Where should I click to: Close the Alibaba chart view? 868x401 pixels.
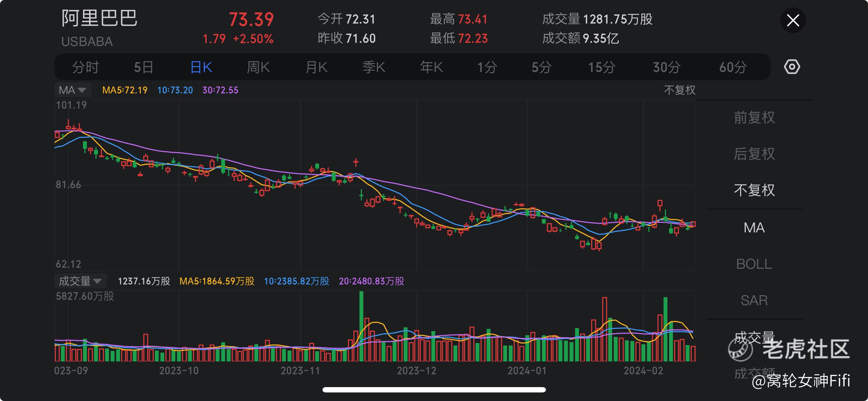pyautogui.click(x=793, y=20)
